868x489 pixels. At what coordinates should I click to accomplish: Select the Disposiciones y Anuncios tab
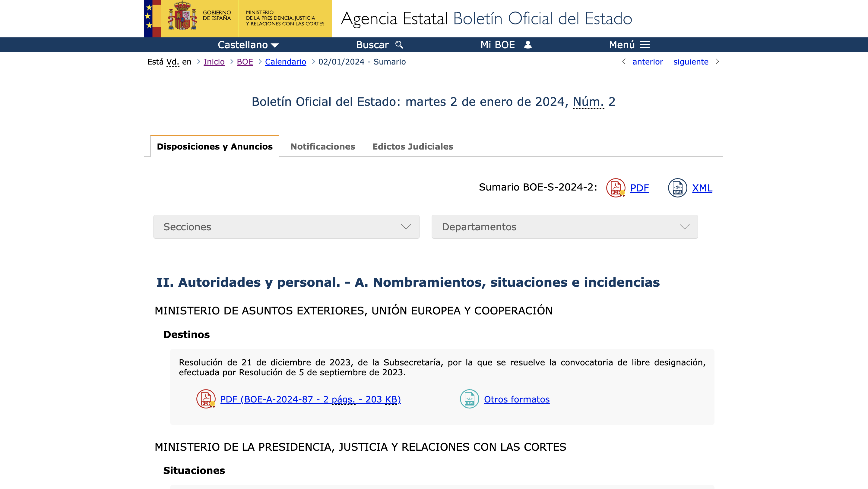(x=215, y=147)
